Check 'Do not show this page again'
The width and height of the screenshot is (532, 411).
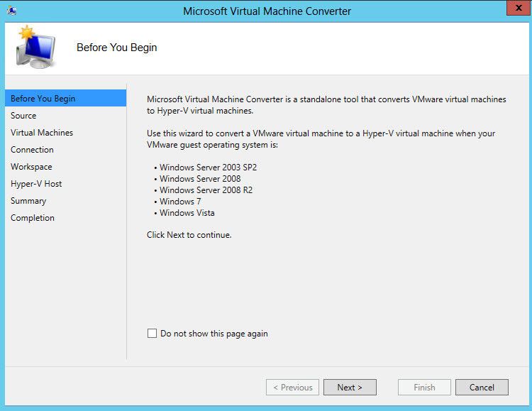[x=152, y=333]
